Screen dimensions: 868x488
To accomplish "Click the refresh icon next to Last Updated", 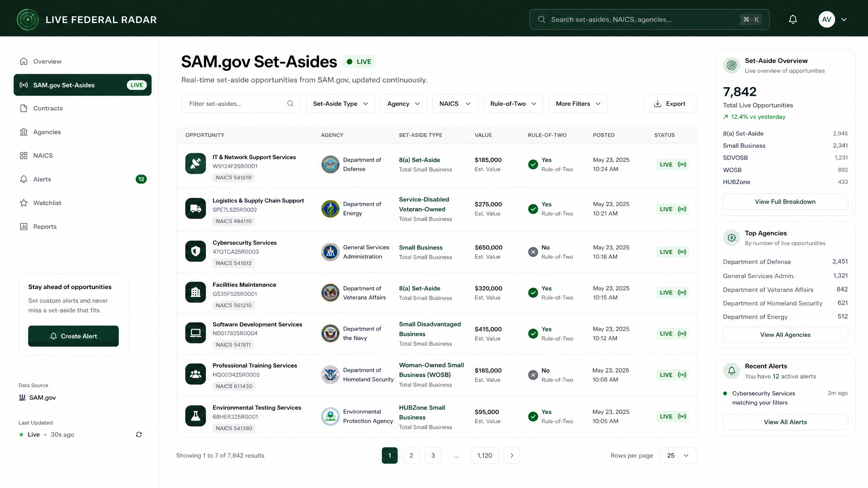I will point(139,434).
